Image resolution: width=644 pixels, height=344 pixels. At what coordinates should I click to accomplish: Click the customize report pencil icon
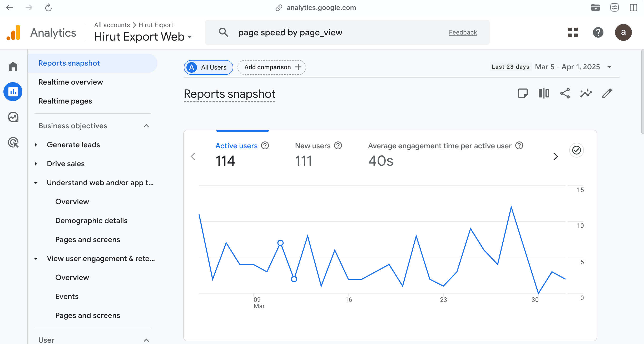click(607, 94)
